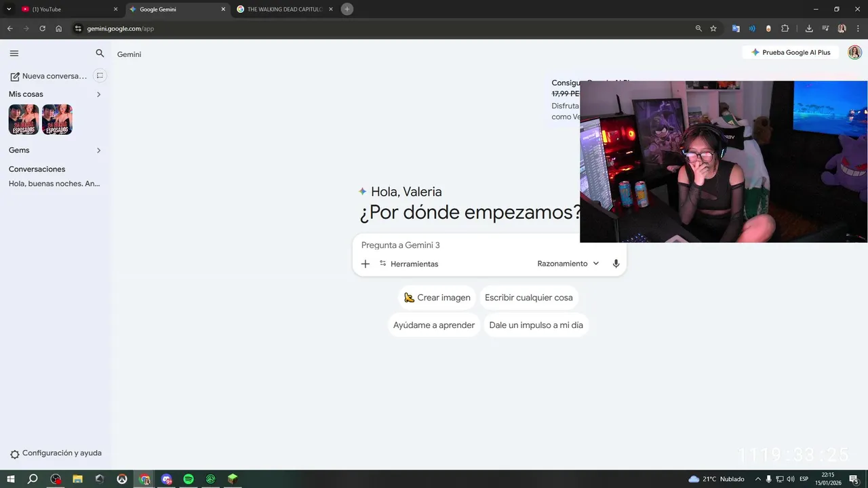Select the Crear imagen suggestion chip
Image resolution: width=868 pixels, height=488 pixels.
tap(437, 298)
